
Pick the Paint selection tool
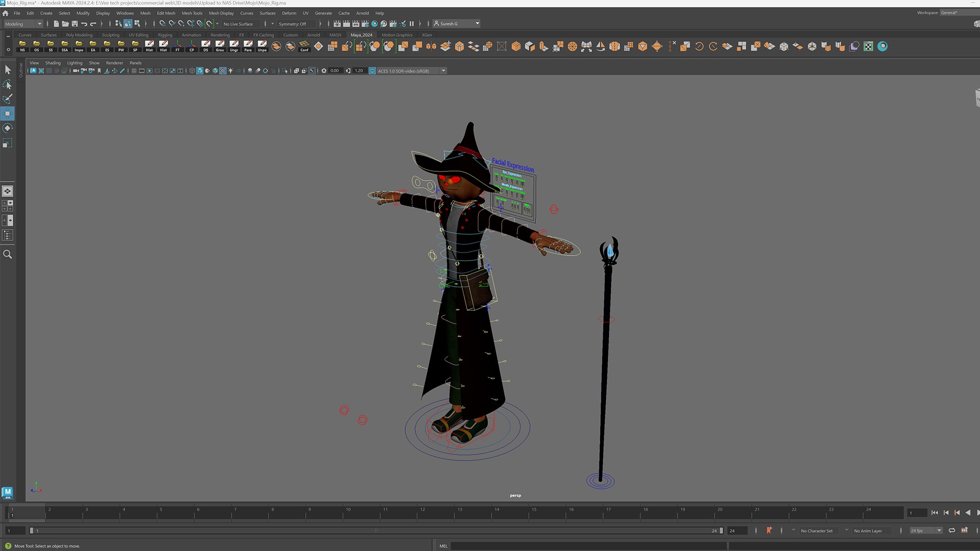pyautogui.click(x=8, y=98)
